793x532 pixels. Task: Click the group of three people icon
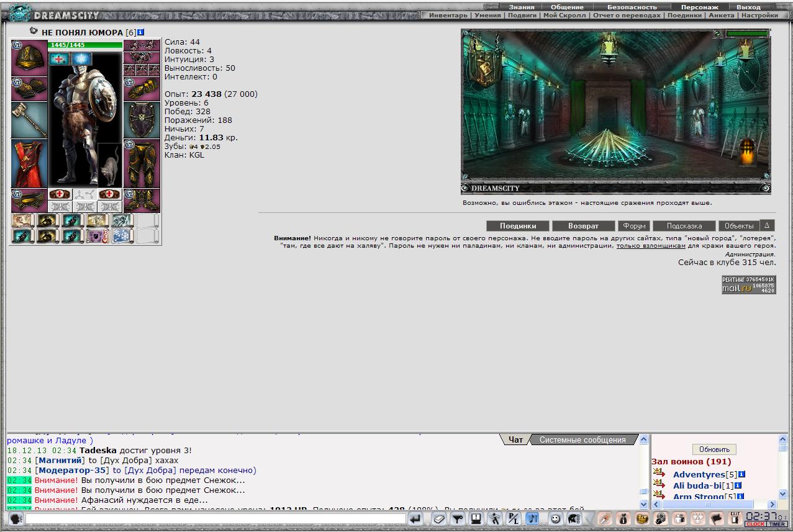(698, 519)
